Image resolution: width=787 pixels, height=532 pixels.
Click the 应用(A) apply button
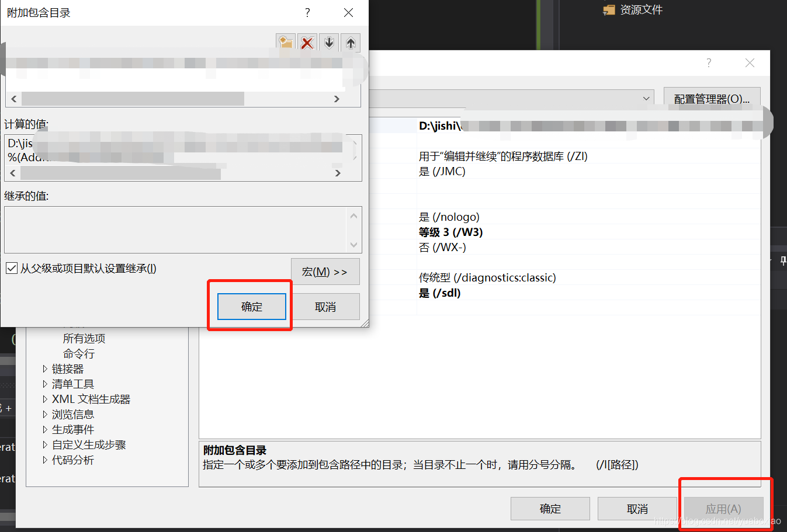[x=723, y=509]
